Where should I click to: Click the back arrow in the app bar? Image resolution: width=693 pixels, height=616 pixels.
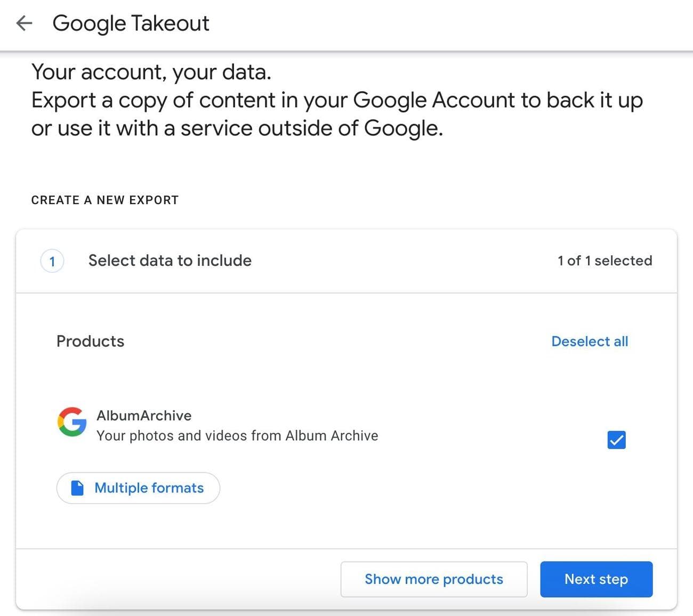(x=23, y=23)
